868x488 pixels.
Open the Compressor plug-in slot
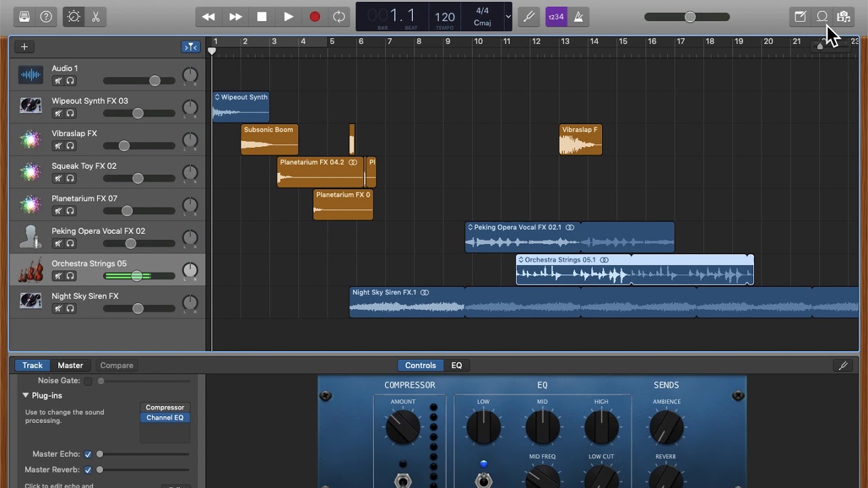click(x=165, y=407)
